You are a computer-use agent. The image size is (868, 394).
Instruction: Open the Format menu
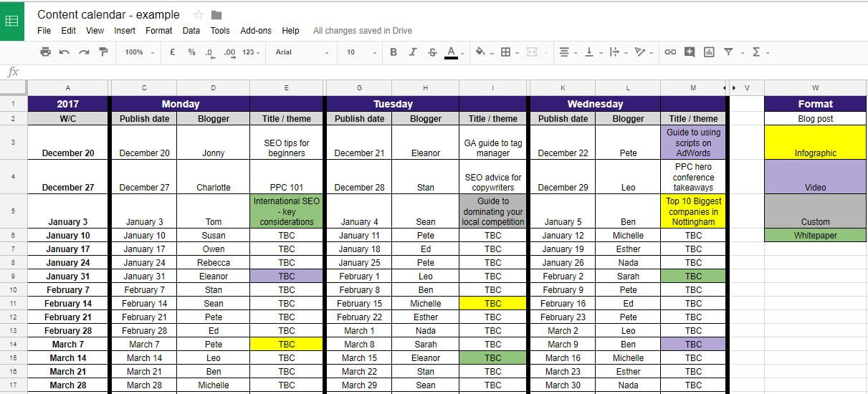158,31
